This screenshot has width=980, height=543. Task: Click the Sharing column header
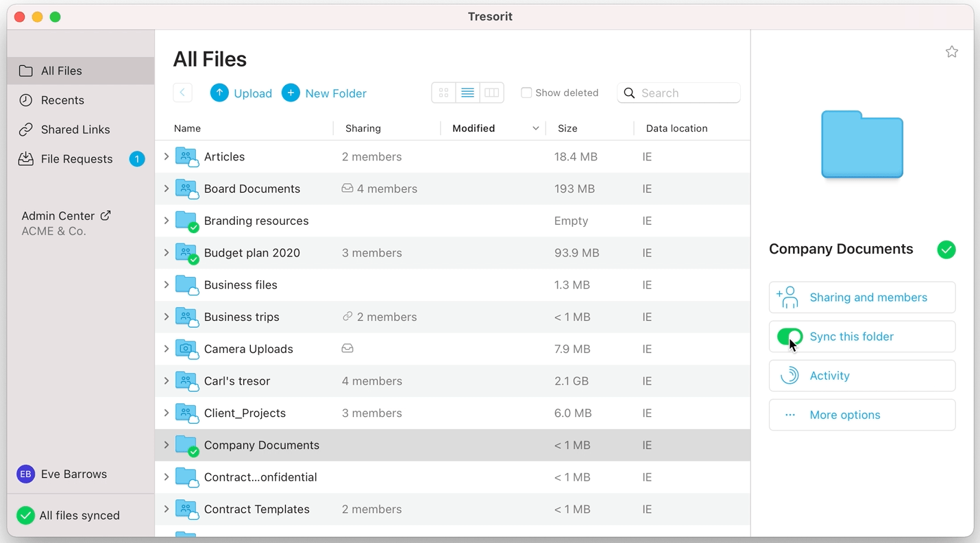click(363, 128)
